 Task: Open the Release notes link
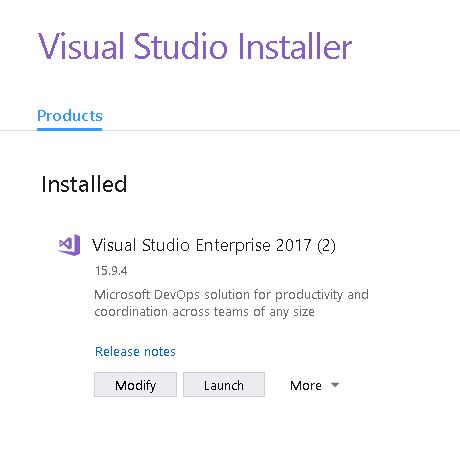pos(135,351)
